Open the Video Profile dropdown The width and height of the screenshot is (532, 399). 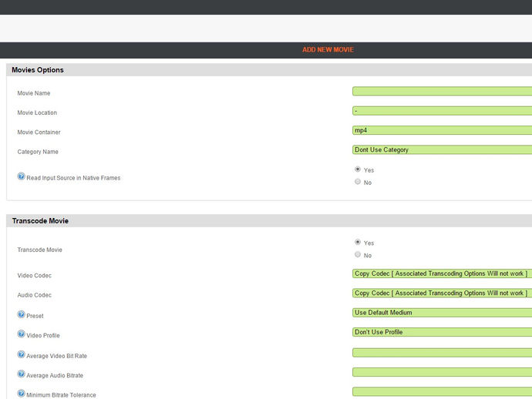tap(442, 332)
